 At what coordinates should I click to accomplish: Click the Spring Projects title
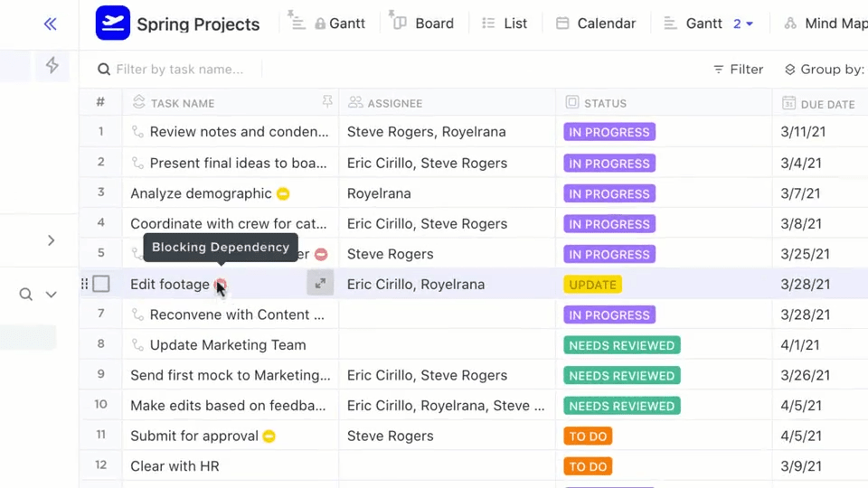pyautogui.click(x=198, y=24)
